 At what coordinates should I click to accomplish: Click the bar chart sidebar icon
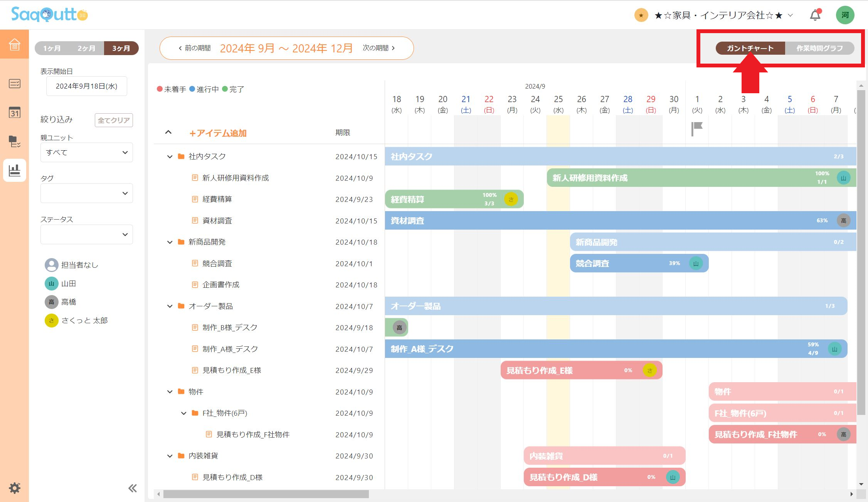[x=14, y=170]
